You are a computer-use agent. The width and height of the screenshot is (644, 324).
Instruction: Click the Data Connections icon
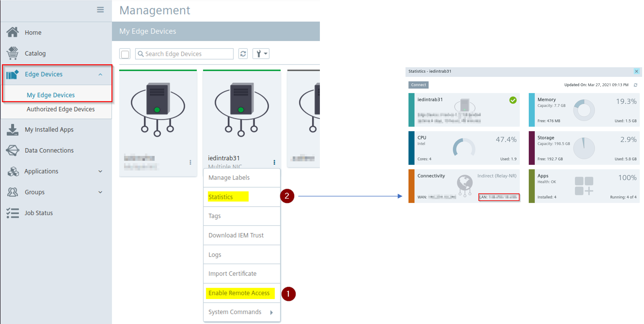pos(13,150)
